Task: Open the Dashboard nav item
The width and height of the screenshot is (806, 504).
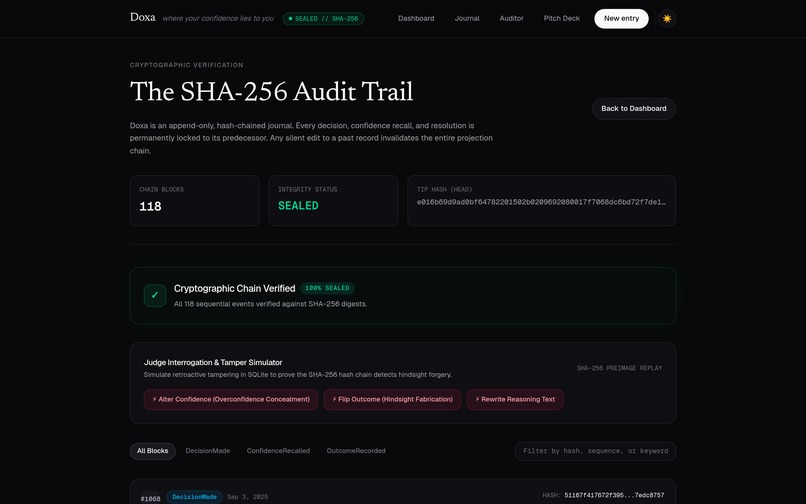Action: pyautogui.click(x=416, y=19)
